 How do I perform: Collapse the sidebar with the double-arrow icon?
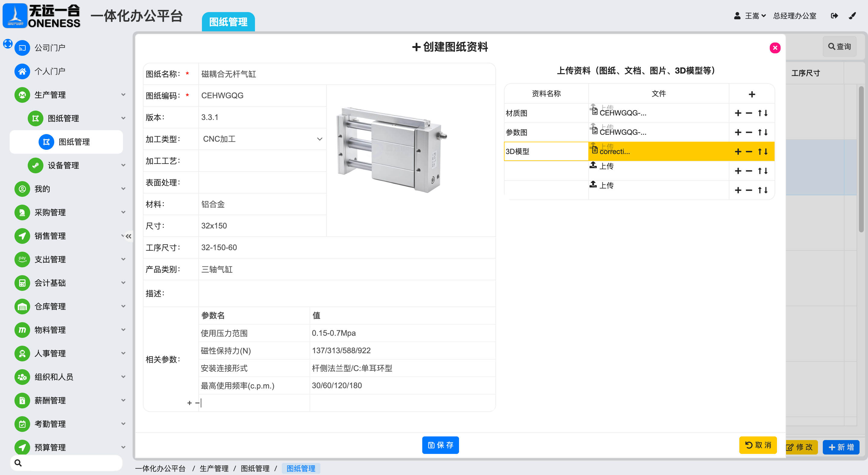(128, 236)
